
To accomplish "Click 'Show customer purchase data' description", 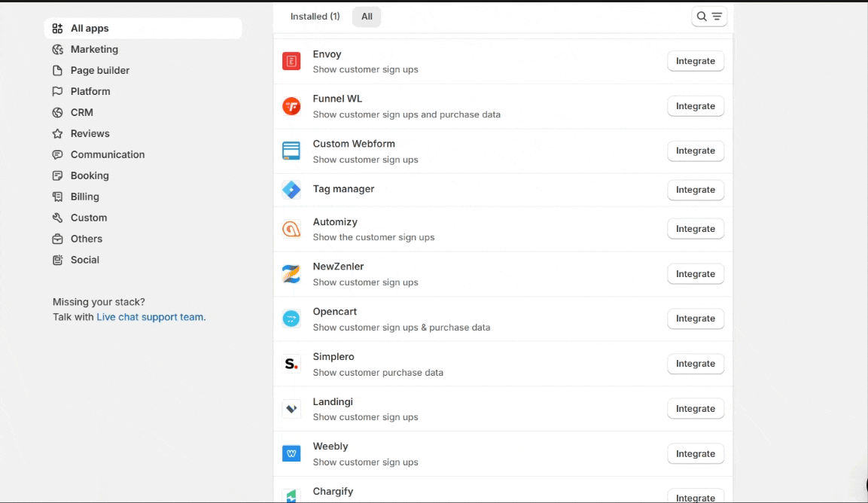I will click(x=378, y=372).
